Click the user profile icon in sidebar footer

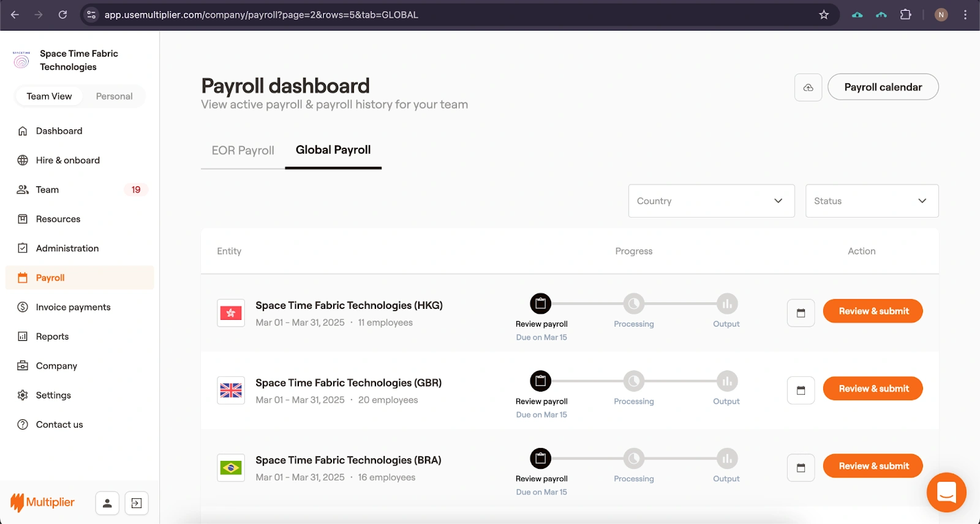tap(107, 503)
